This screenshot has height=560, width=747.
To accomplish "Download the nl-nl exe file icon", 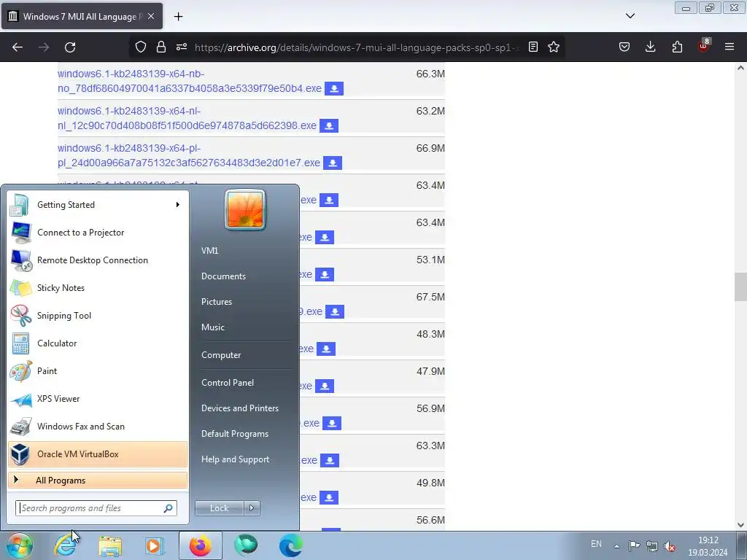I will 329,125.
